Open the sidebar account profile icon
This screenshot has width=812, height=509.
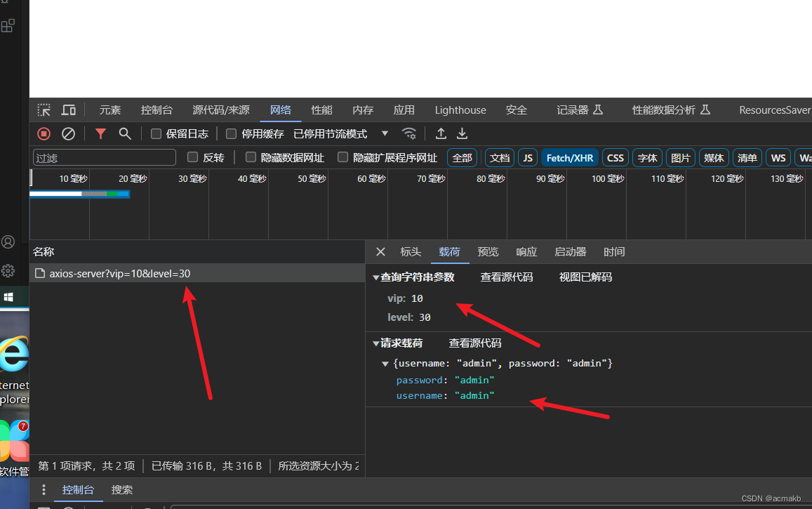point(8,242)
